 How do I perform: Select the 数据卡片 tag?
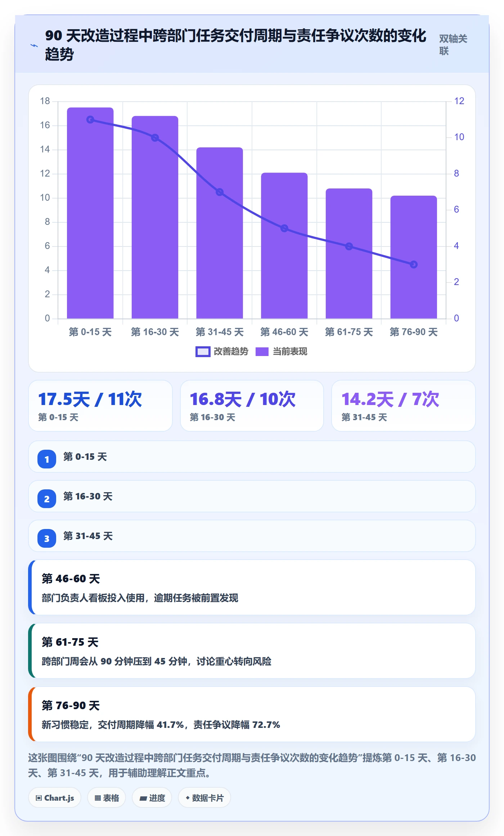click(204, 798)
